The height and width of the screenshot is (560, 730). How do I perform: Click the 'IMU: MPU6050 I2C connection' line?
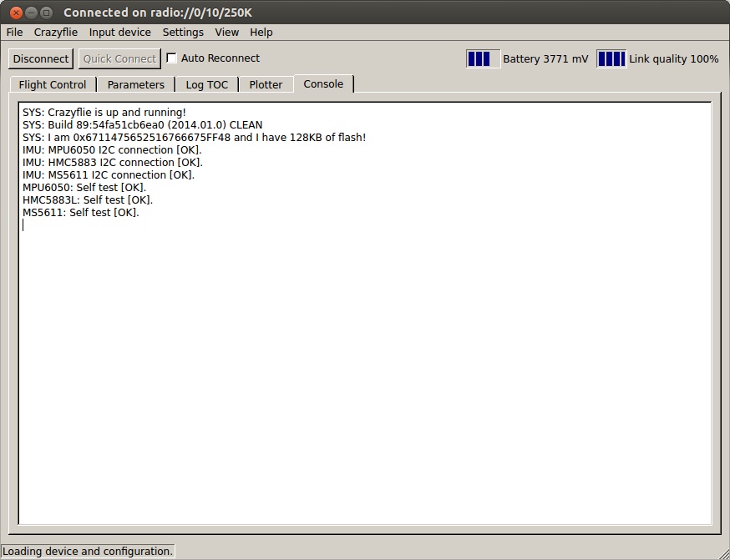pos(112,150)
